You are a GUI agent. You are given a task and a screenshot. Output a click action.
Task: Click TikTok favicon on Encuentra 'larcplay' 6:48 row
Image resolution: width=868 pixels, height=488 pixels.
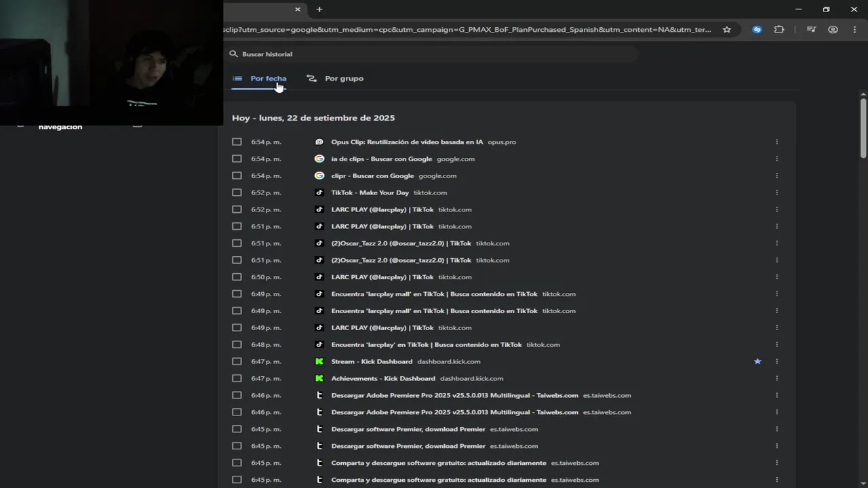(319, 344)
